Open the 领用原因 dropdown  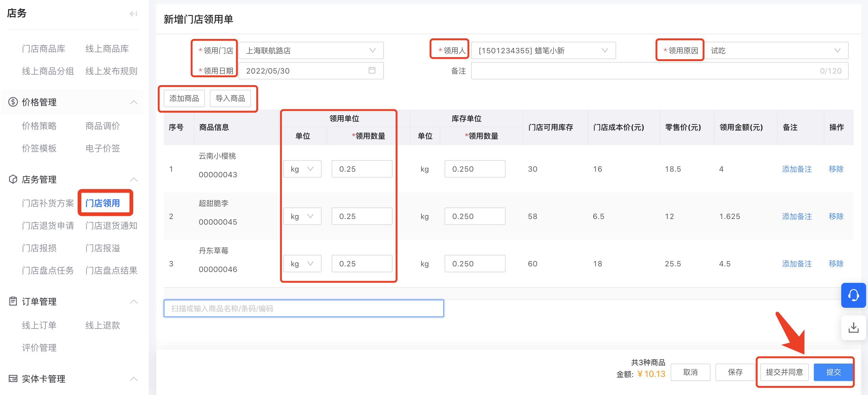[x=776, y=50]
